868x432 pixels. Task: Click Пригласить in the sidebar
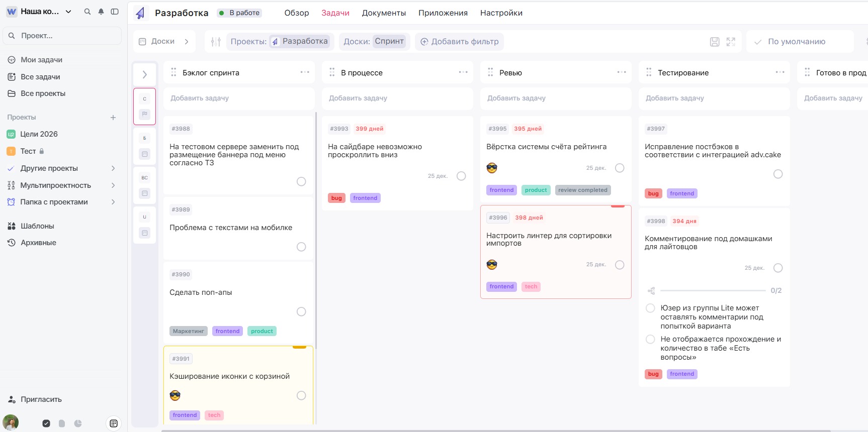tap(41, 399)
